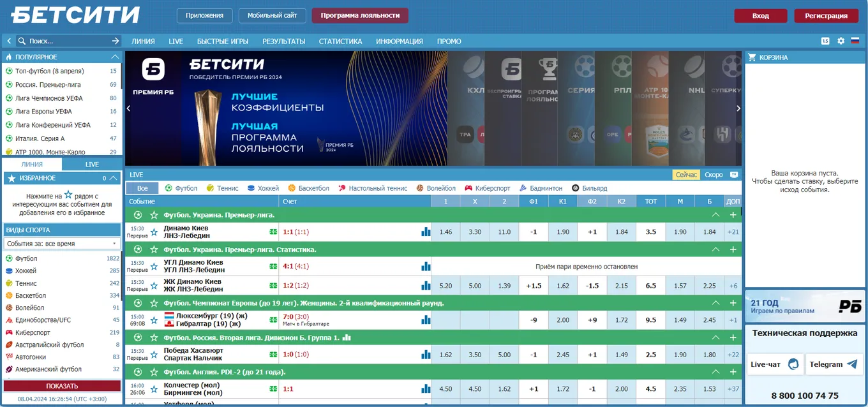Collapse the Футбол. Украина. Премьер-лига. Статистика. group
The width and height of the screenshot is (868, 407).
coord(715,249)
